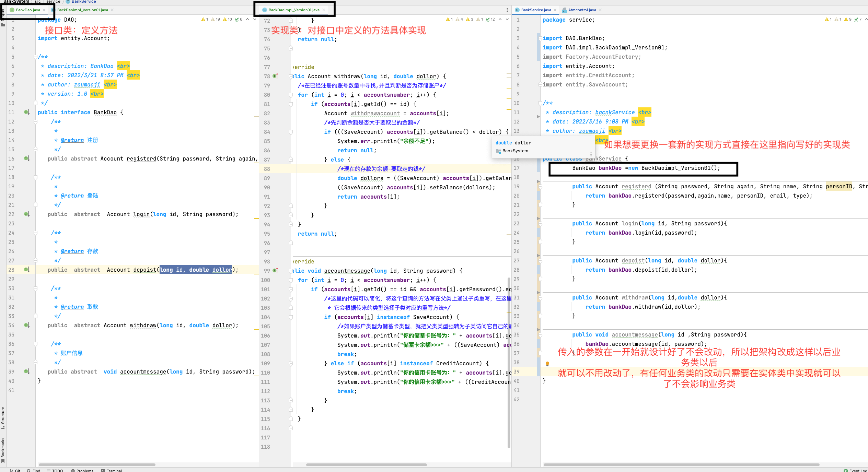
Task: Open the Git tool window
Action: tap(15, 470)
